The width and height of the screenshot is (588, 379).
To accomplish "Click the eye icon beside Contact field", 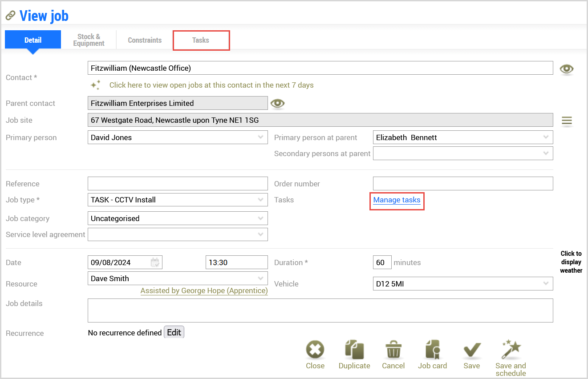I will pos(567,69).
